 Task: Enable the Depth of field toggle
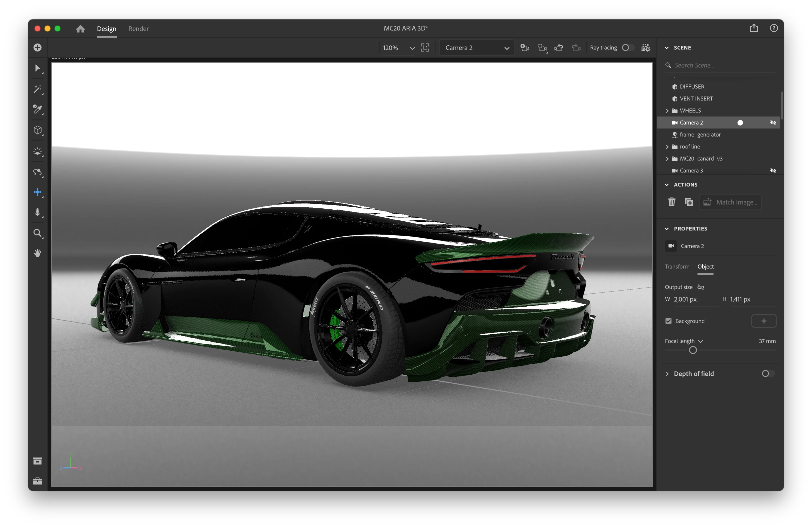click(768, 373)
